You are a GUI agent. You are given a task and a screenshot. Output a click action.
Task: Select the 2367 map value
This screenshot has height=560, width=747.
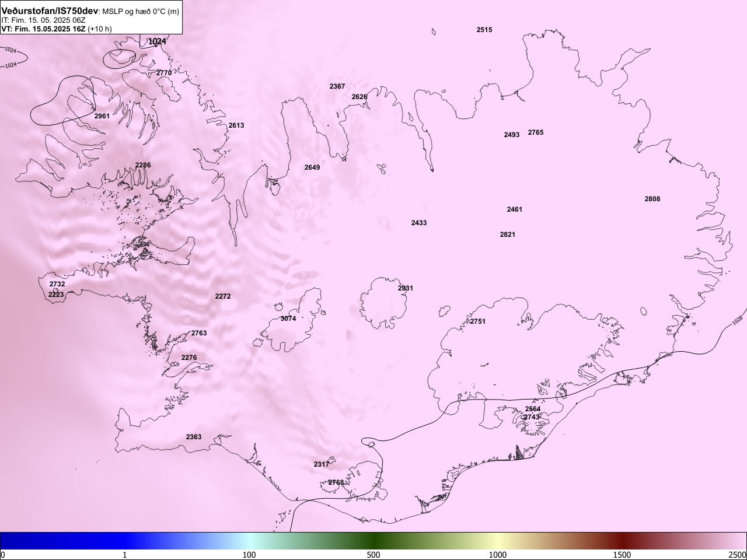[337, 86]
